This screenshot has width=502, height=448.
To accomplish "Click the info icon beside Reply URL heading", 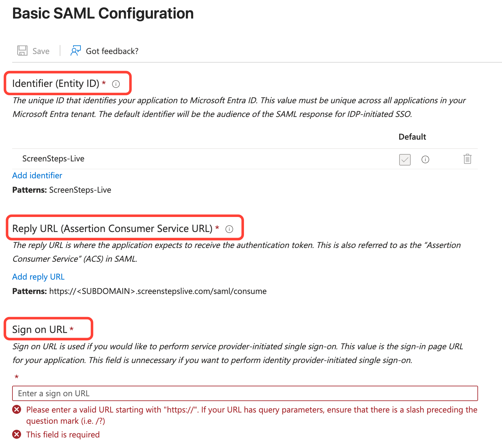I will (229, 229).
